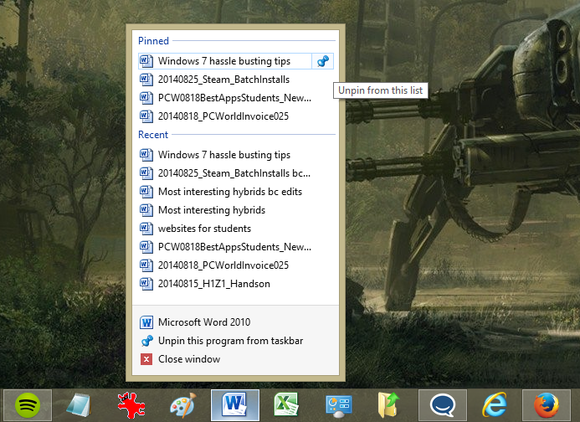Select Unpin this program from taskbar
The image size is (580, 422).
point(225,341)
